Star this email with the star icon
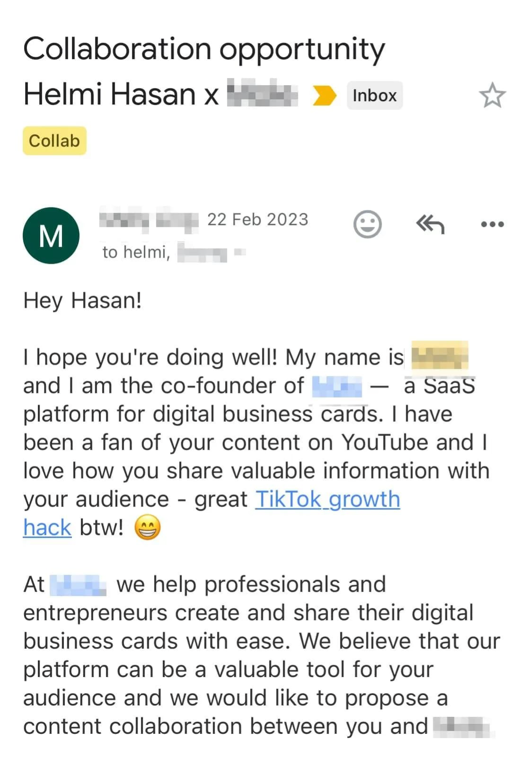This screenshot has height=766, width=532. click(492, 95)
